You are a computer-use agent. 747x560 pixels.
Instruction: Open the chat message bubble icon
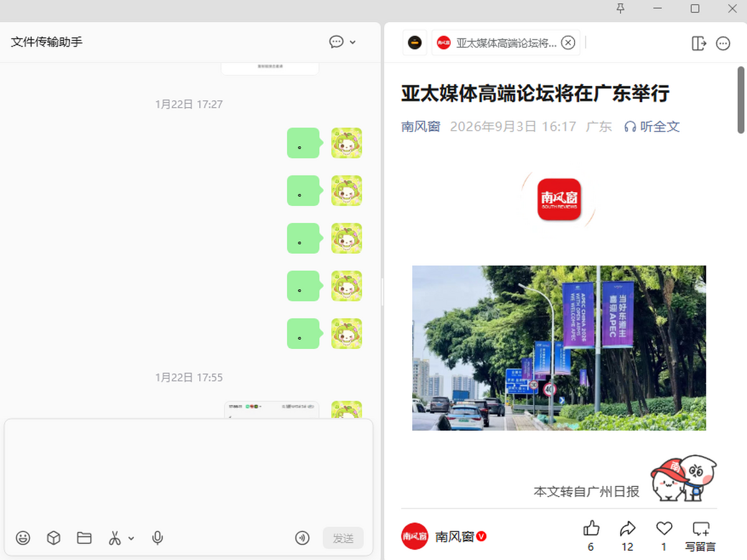337,42
